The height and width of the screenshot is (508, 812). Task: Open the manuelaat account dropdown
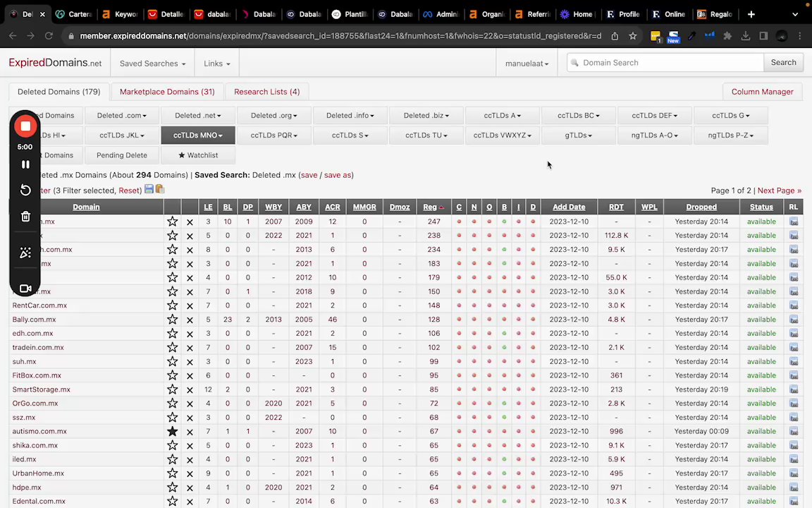coord(527,64)
